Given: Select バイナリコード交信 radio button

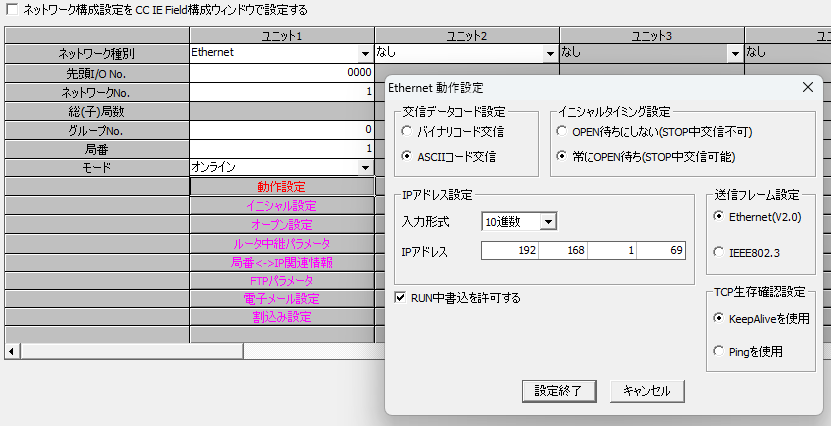Looking at the screenshot, I should pos(407,131).
